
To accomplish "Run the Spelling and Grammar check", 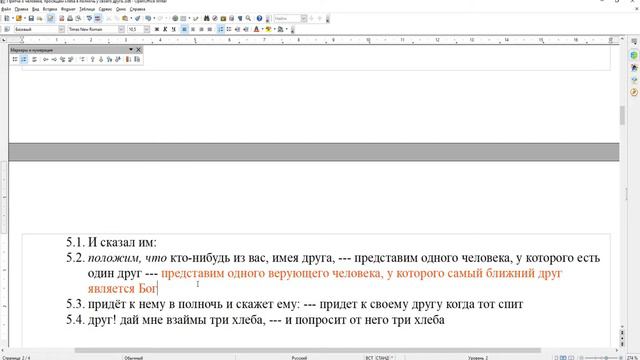I will [x=89, y=18].
